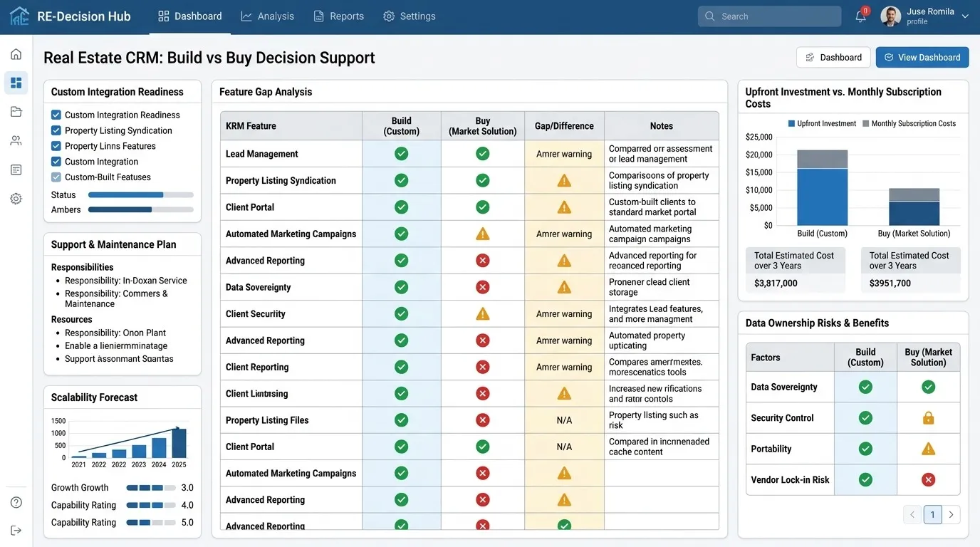
Task: Toggle Custom-Built Featuses checkbox
Action: [56, 177]
